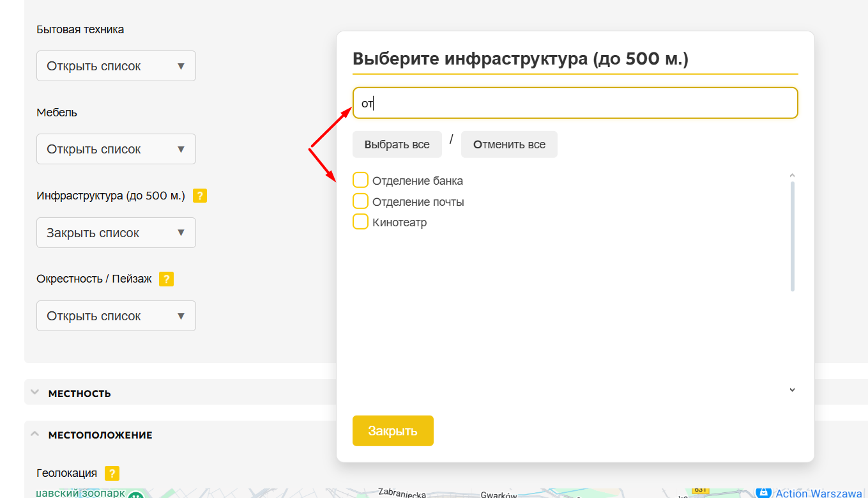Click the scroll-down arrow in the list
868x498 pixels.
tap(792, 389)
